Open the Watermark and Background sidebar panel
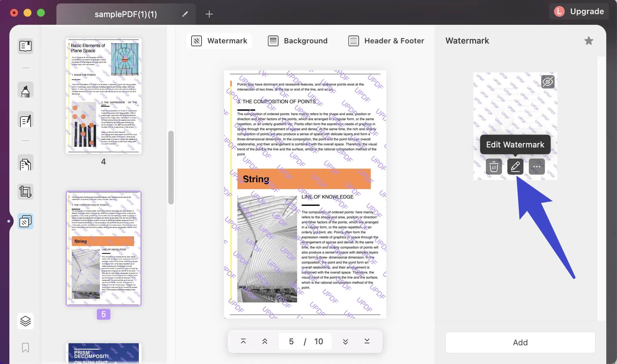Screen dimensions: 617x364 (25, 221)
